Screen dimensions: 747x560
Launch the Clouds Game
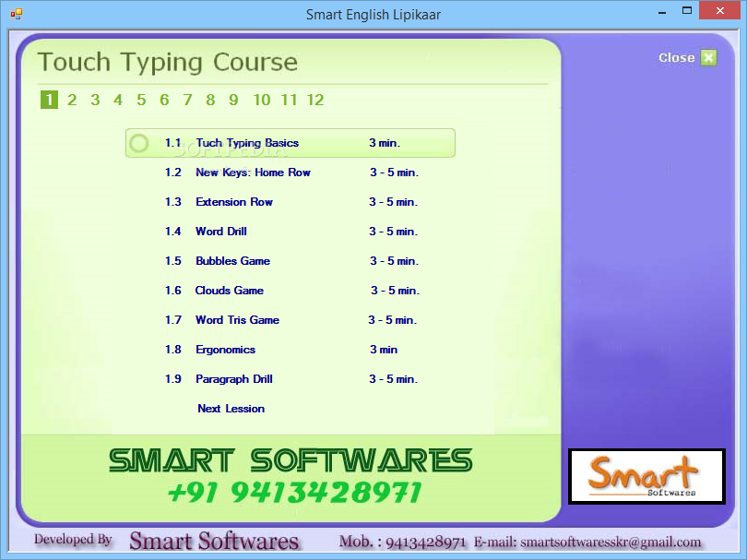(229, 291)
